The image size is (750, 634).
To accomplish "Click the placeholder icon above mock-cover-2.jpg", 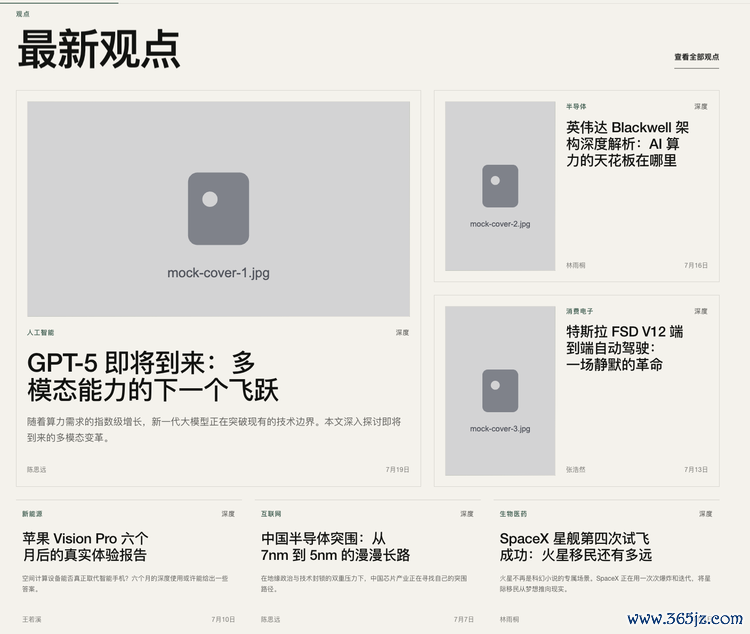I will [500, 186].
